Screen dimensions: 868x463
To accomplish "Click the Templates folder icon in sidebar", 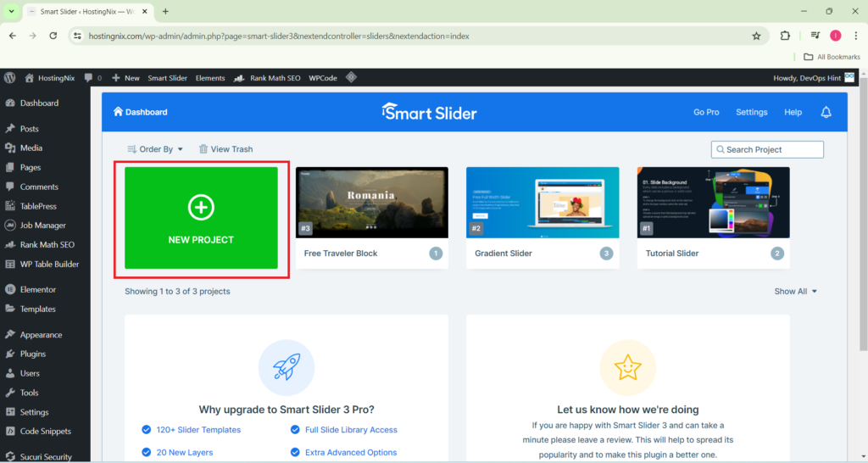I will click(10, 309).
